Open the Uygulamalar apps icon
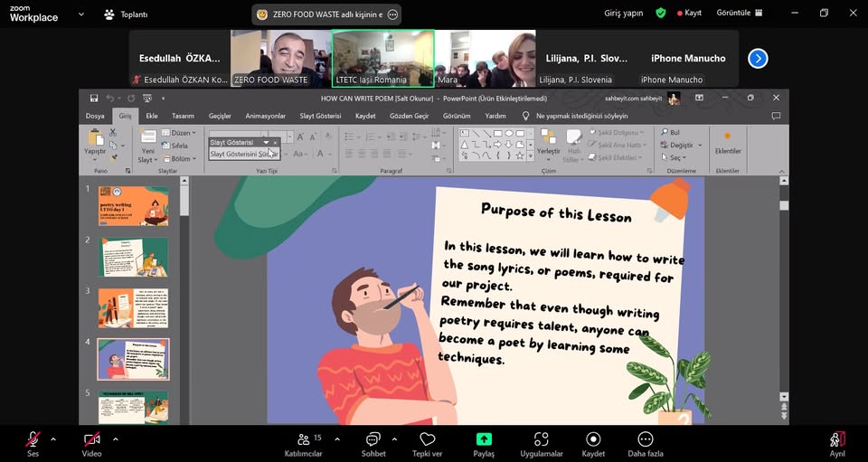 pos(541,439)
